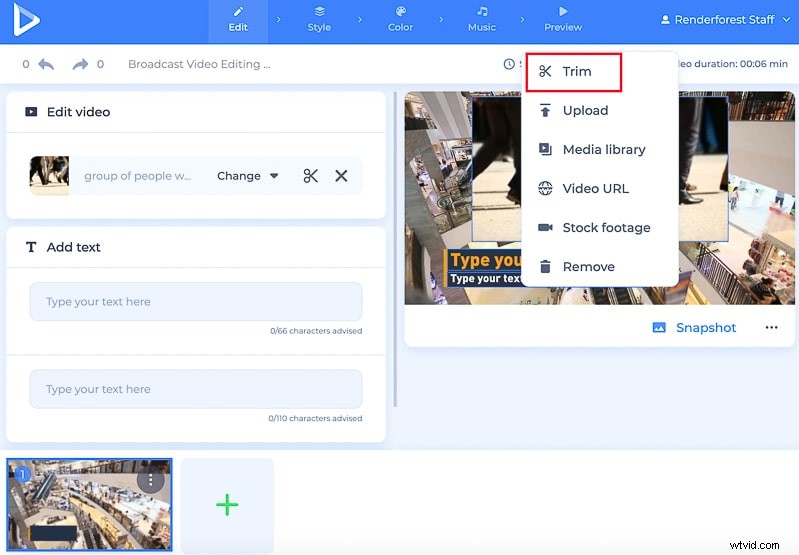The height and width of the screenshot is (555, 799).
Task: Click the Edit video section icon
Action: (31, 112)
